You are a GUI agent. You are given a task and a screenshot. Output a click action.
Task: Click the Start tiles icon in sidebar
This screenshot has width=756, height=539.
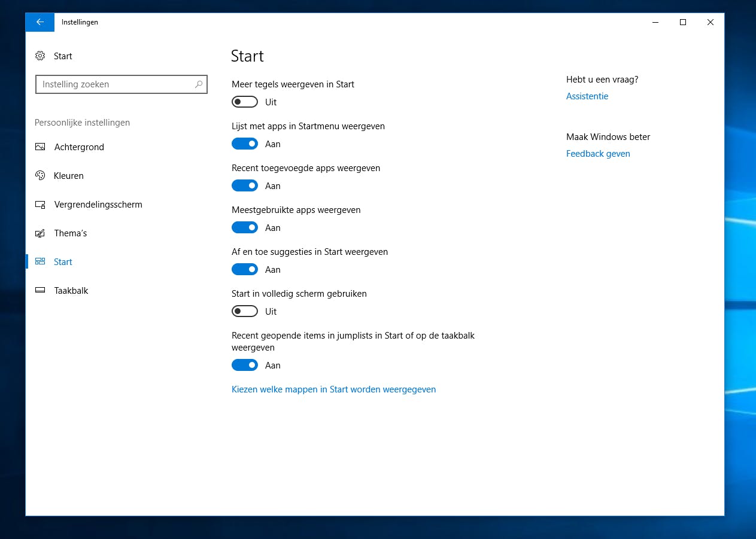(x=40, y=261)
